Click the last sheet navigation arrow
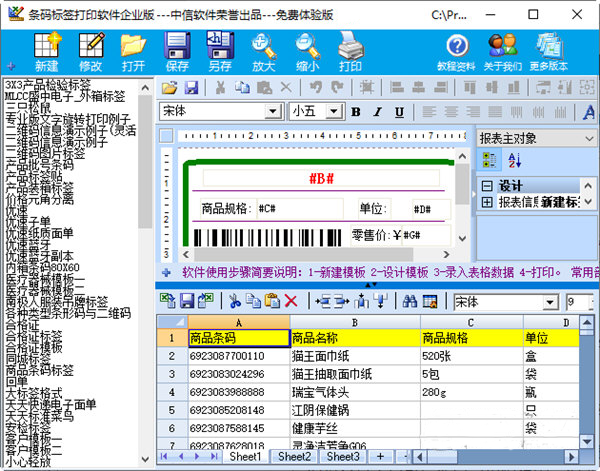This screenshot has width=600, height=471. coord(214,456)
